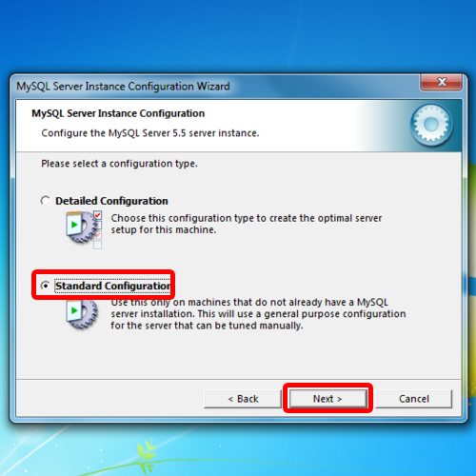Viewport: 476px width, 476px height.
Task: Go to previous step with Back button
Action: coord(243,399)
